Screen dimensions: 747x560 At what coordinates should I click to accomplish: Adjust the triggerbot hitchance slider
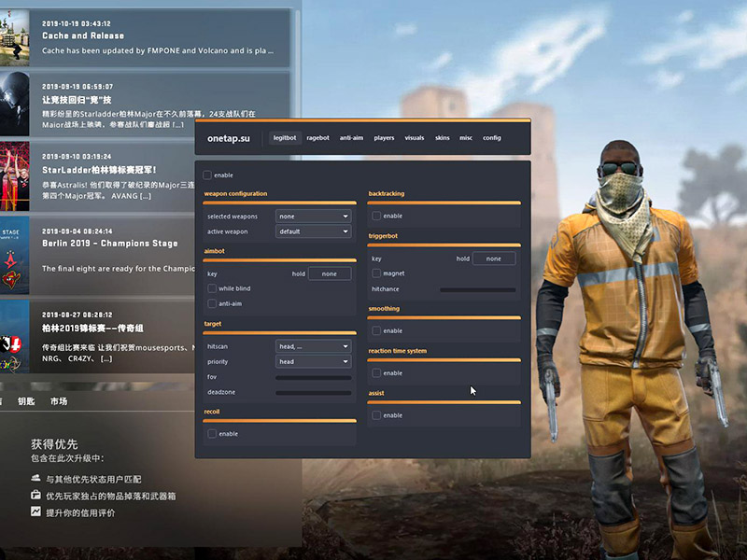[x=478, y=289]
